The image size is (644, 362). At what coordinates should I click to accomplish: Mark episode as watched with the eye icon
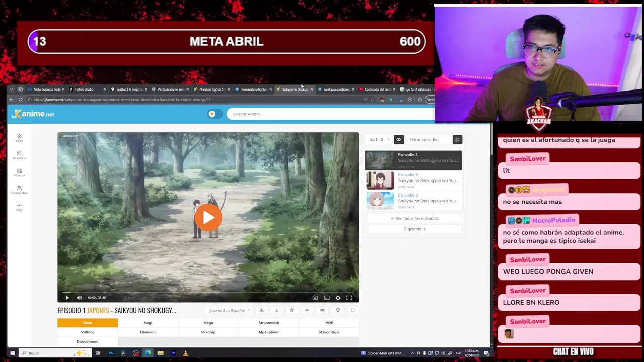pyautogui.click(x=307, y=310)
